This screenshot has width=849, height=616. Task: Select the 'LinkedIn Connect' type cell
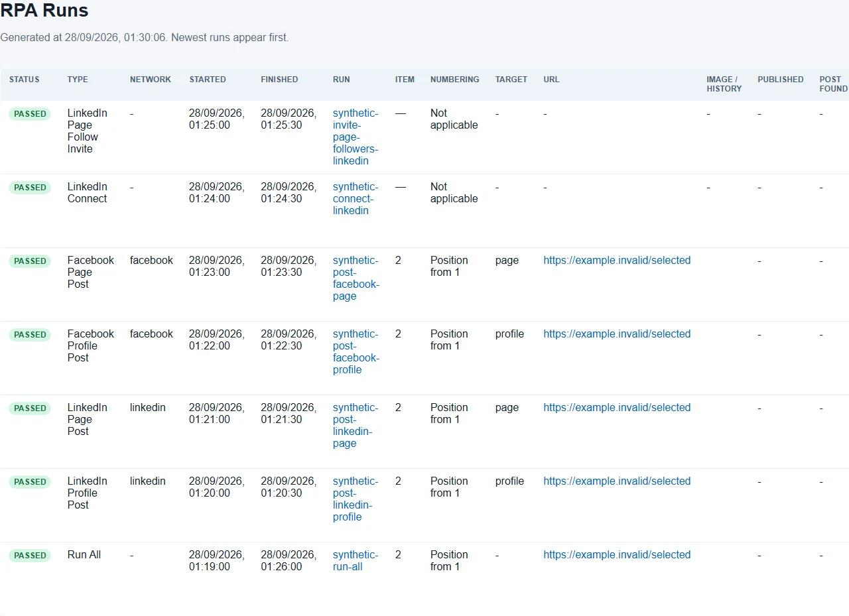[x=87, y=193]
